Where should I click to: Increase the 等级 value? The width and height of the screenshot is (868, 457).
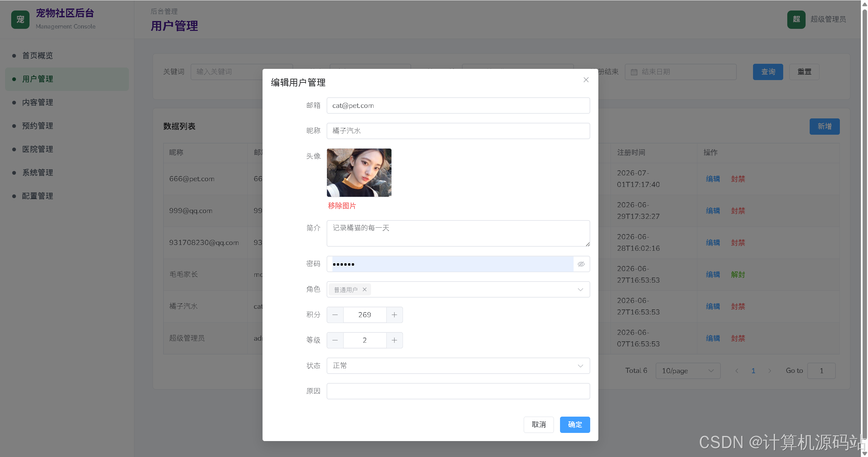[394, 340]
